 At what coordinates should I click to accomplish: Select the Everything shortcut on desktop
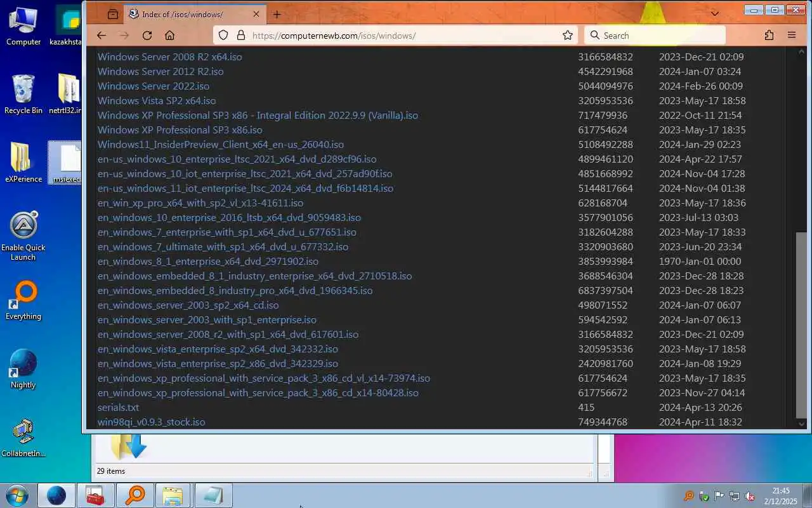pos(23,300)
